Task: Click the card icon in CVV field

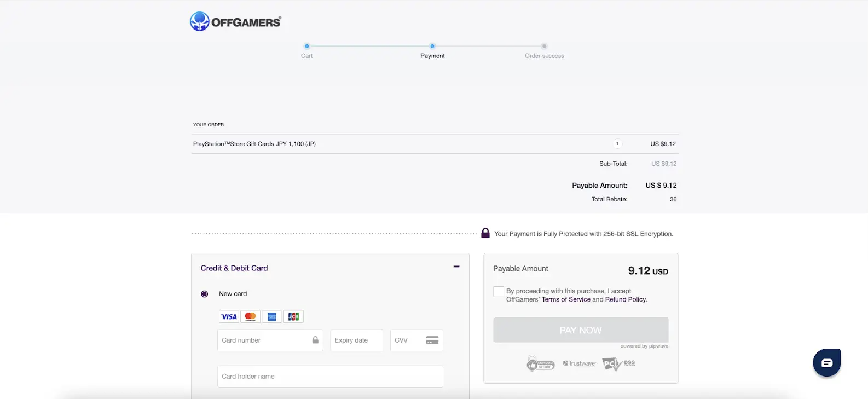Action: click(432, 340)
